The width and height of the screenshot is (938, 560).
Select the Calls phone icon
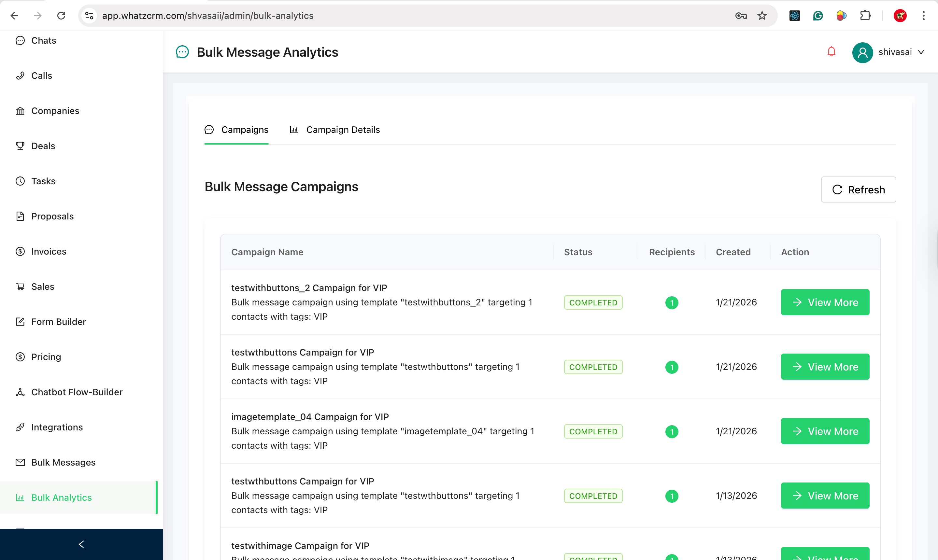point(20,76)
